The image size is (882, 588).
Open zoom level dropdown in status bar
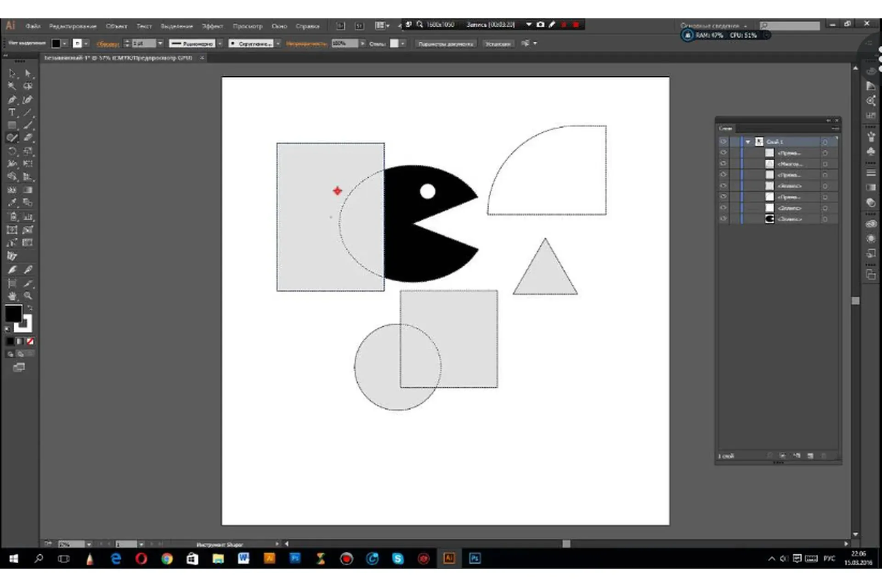[89, 544]
